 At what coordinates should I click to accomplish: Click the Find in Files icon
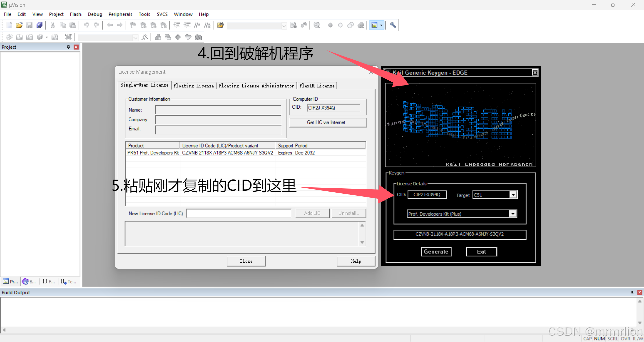point(220,25)
